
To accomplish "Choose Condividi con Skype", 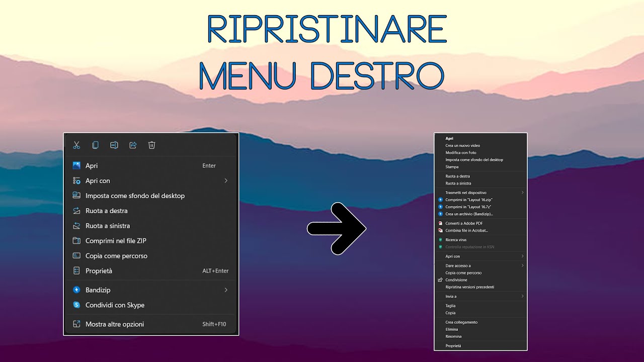I will pyautogui.click(x=151, y=305).
